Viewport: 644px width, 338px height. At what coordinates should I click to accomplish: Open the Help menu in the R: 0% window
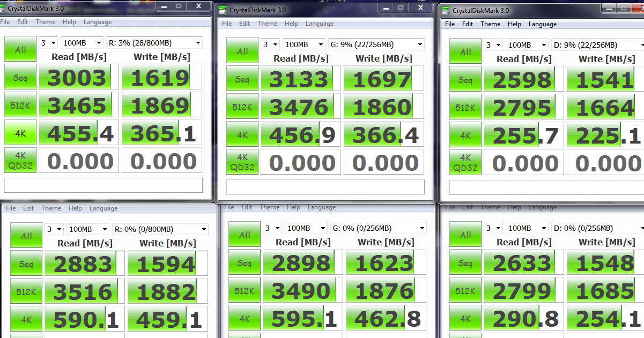click(x=75, y=208)
